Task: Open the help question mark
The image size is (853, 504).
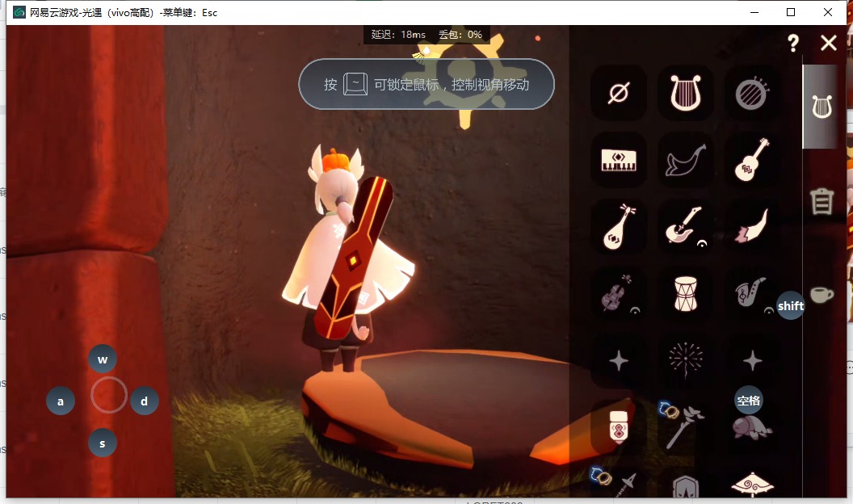Action: coord(793,43)
